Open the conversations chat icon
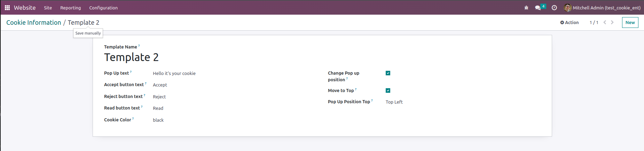 pos(538,8)
